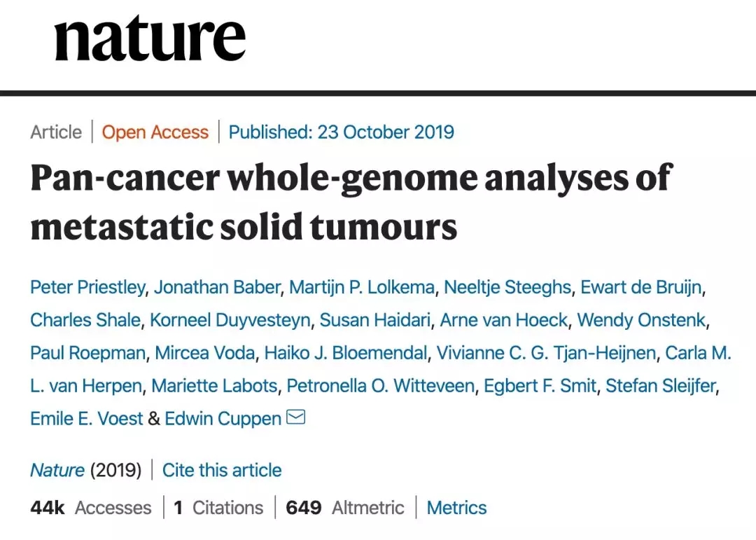The image size is (756, 540).
Task: Open the Cite this article link
Action: pyautogui.click(x=222, y=470)
